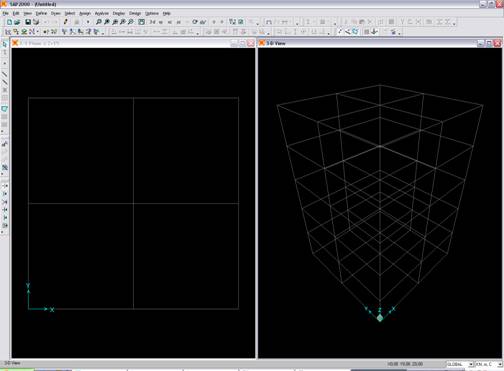Click the Open file icon
This screenshot has width=504, height=371.
(17, 22)
